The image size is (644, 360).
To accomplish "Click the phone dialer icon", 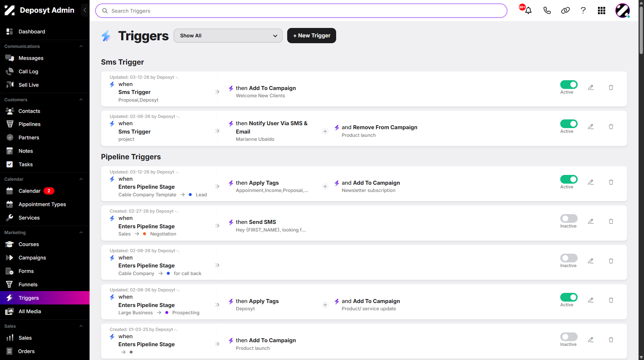I will pos(547,11).
